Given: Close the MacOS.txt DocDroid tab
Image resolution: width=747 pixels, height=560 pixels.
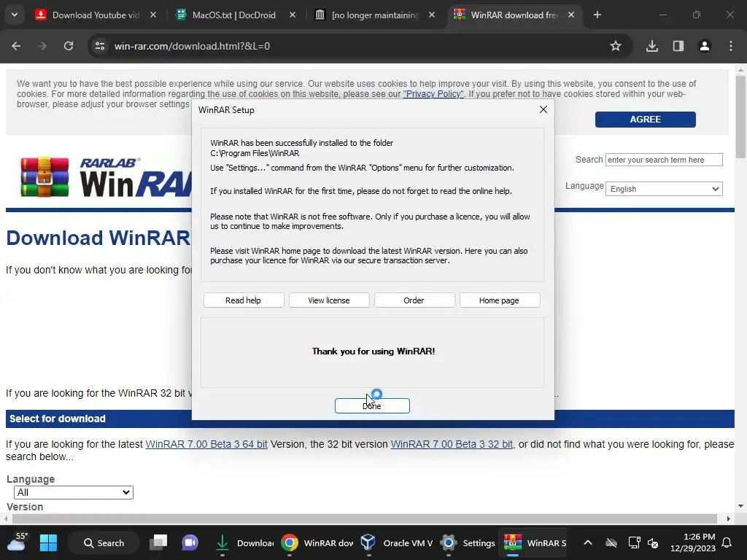Looking at the screenshot, I should [293, 15].
